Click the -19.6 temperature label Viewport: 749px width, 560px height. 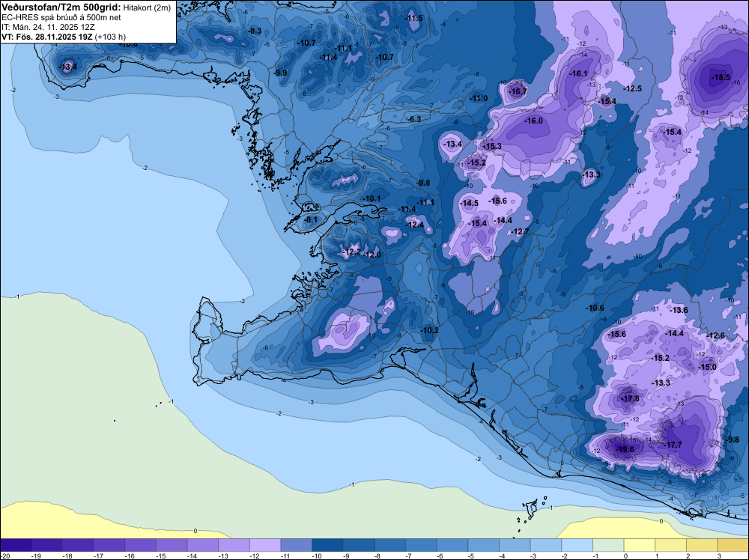tap(625, 449)
